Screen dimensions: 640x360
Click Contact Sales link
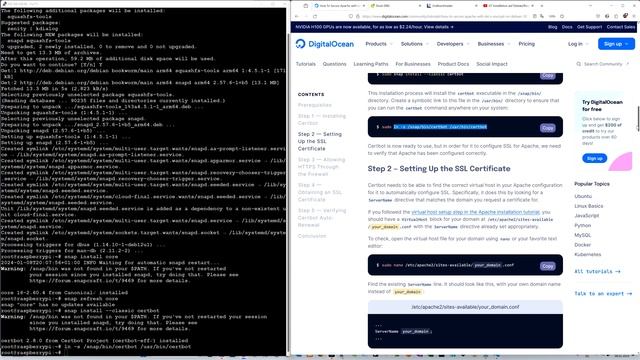(x=620, y=27)
